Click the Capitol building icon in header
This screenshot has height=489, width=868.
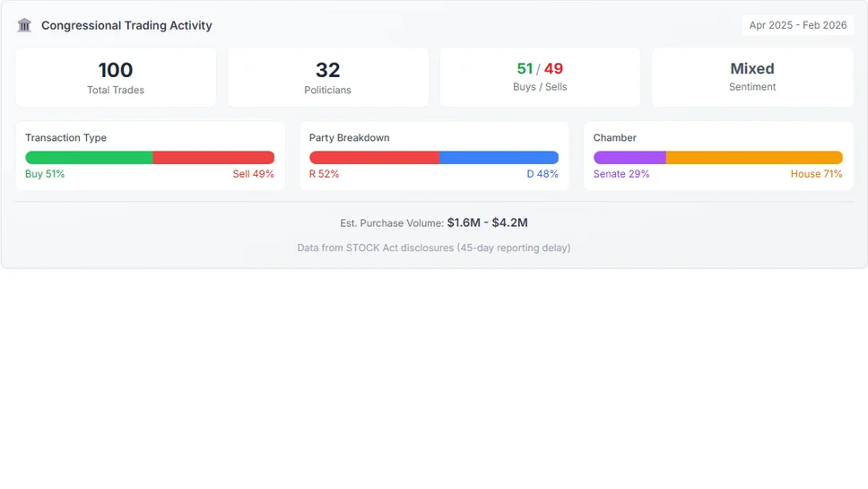click(24, 25)
